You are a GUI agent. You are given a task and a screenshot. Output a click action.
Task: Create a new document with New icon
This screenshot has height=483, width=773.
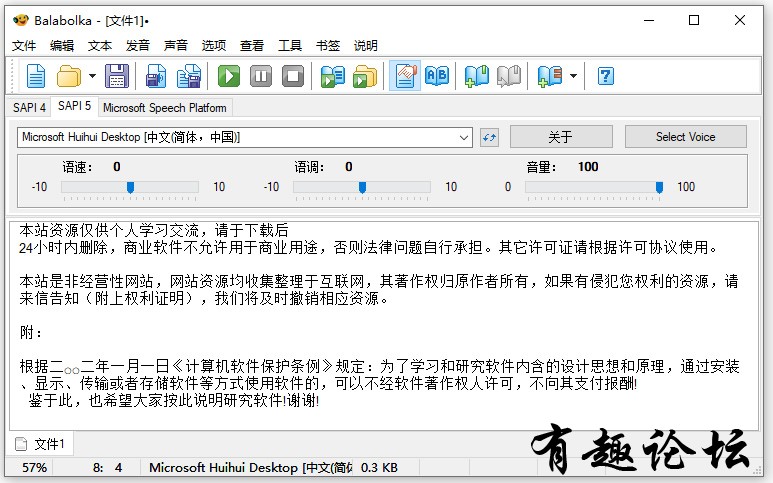tap(36, 76)
